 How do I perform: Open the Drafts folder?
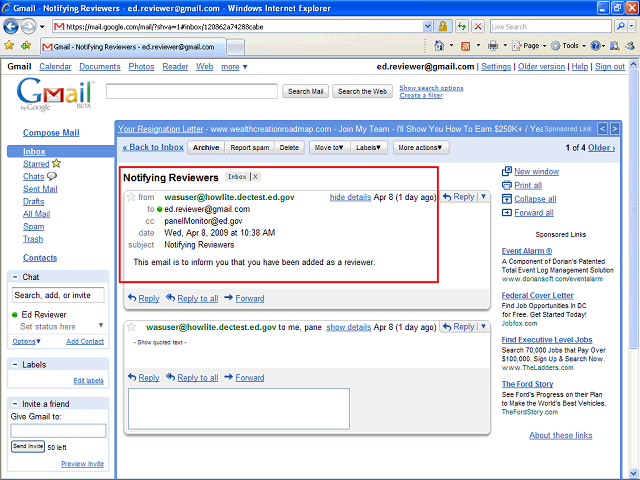tap(33, 202)
